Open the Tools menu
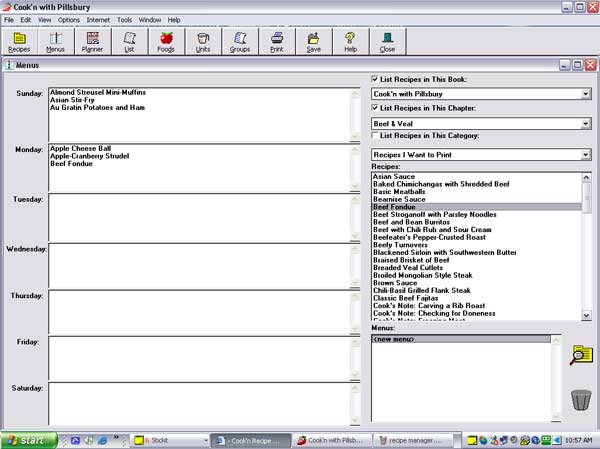Image resolution: width=600 pixels, height=449 pixels. pyautogui.click(x=124, y=20)
